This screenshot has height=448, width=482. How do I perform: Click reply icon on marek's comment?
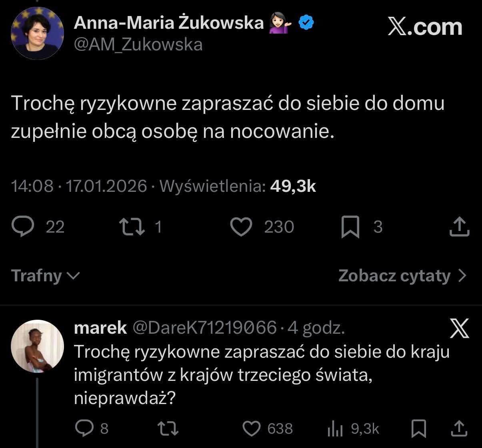[x=84, y=429]
